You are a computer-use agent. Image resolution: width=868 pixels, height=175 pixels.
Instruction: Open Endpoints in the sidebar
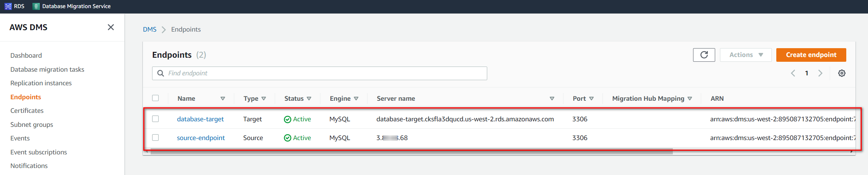point(26,97)
